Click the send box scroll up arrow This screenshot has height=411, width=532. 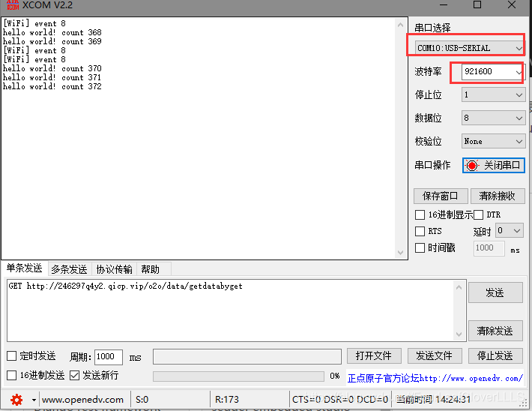tap(459, 287)
